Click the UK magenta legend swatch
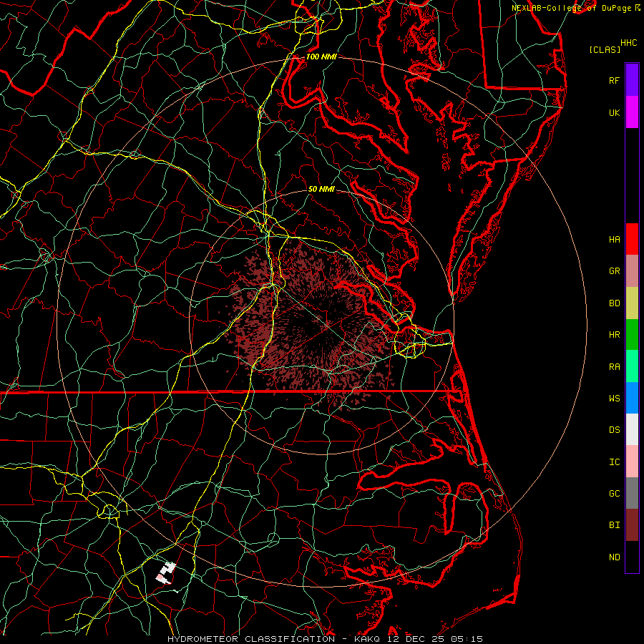Screen dimensions: 644x644 pos(632,112)
